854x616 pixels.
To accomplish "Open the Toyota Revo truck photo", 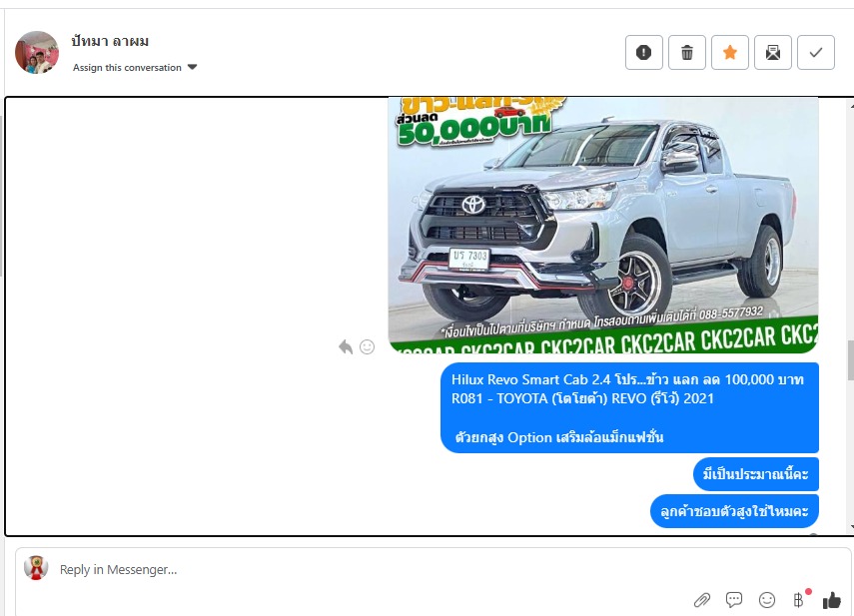I will point(603,225).
